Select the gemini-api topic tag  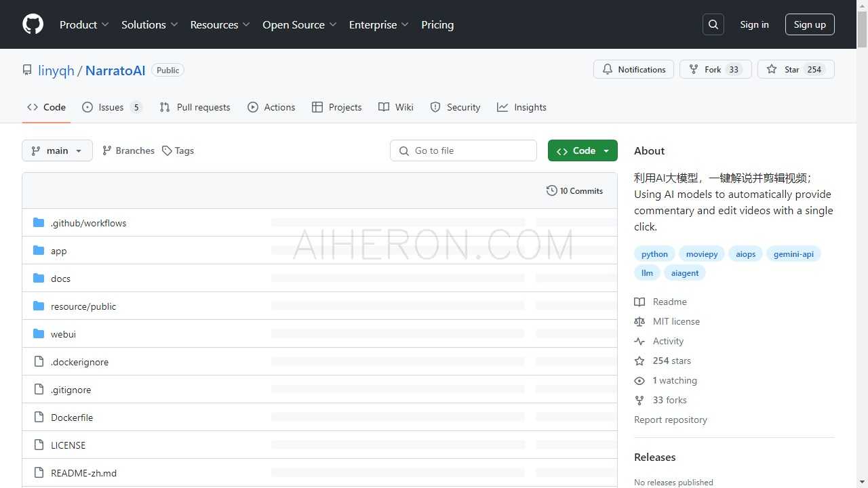tap(793, 253)
